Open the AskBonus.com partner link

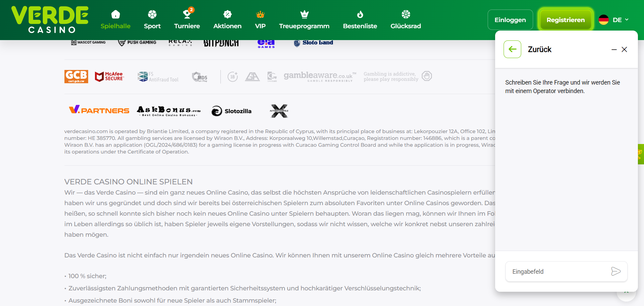click(x=169, y=111)
